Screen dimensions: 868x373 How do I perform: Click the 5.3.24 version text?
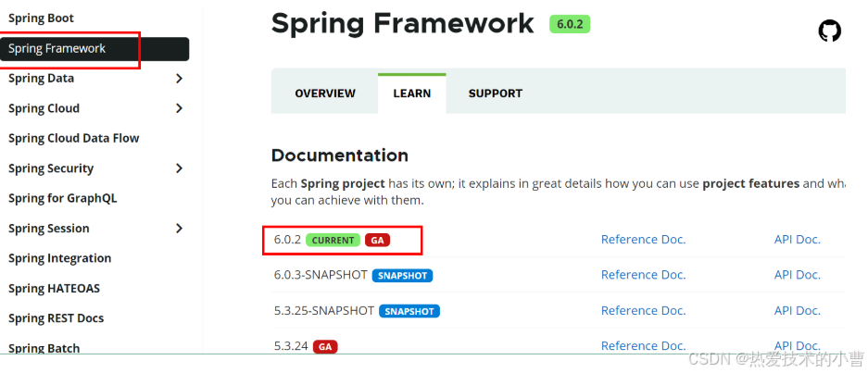[291, 346]
